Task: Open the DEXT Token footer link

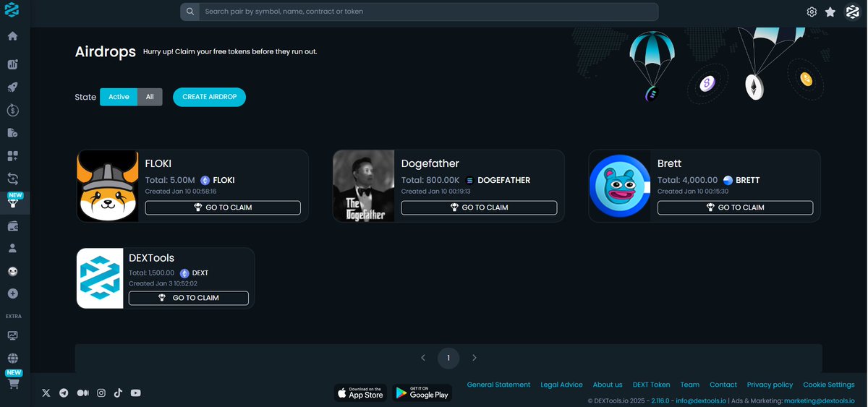Action: point(651,385)
